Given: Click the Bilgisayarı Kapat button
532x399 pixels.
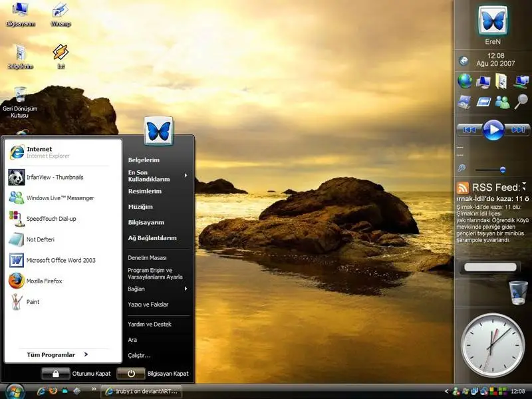Looking at the screenshot, I should click(x=132, y=374).
